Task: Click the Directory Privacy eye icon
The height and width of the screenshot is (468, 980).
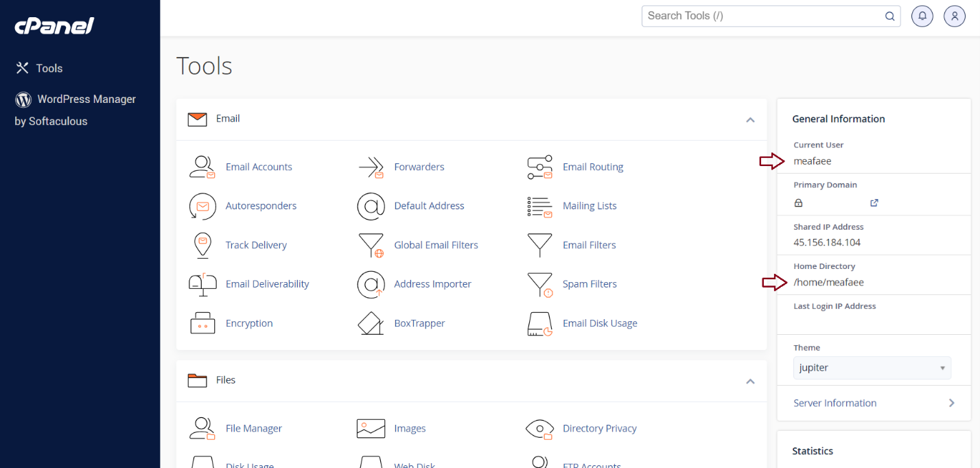Action: point(539,428)
